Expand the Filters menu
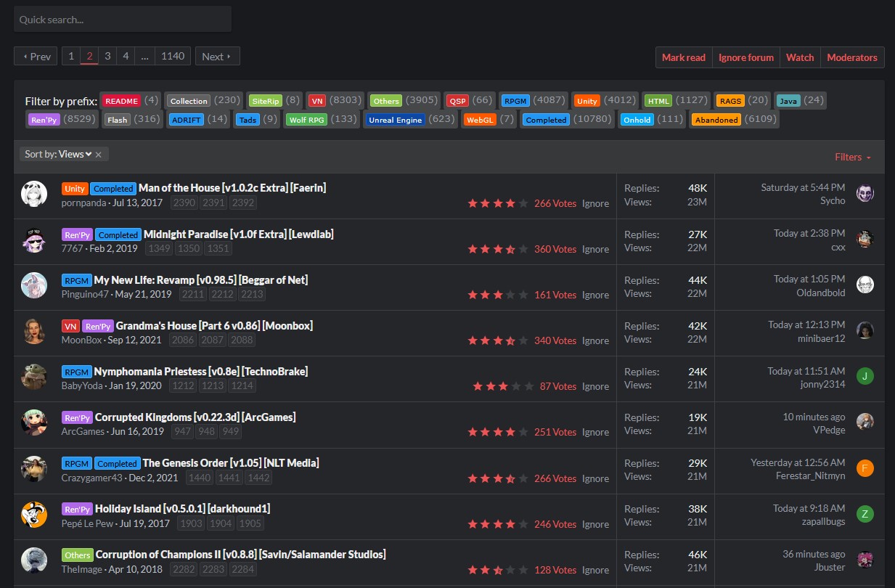 click(x=853, y=157)
